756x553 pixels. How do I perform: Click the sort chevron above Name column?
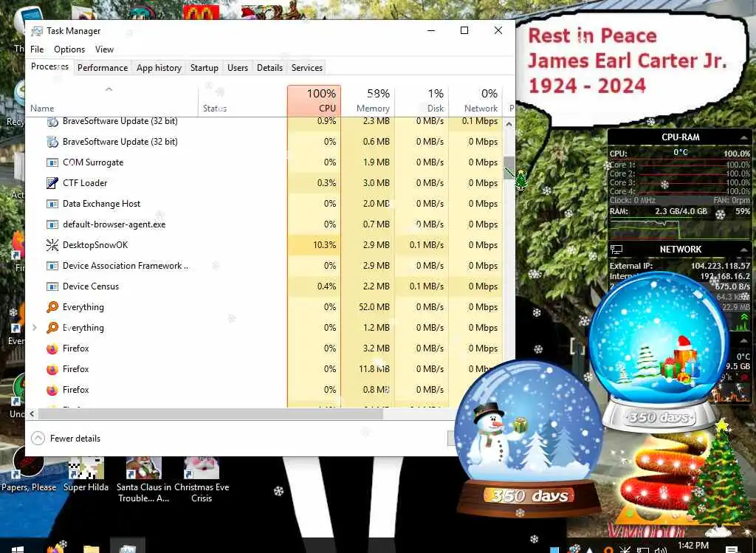click(x=109, y=89)
